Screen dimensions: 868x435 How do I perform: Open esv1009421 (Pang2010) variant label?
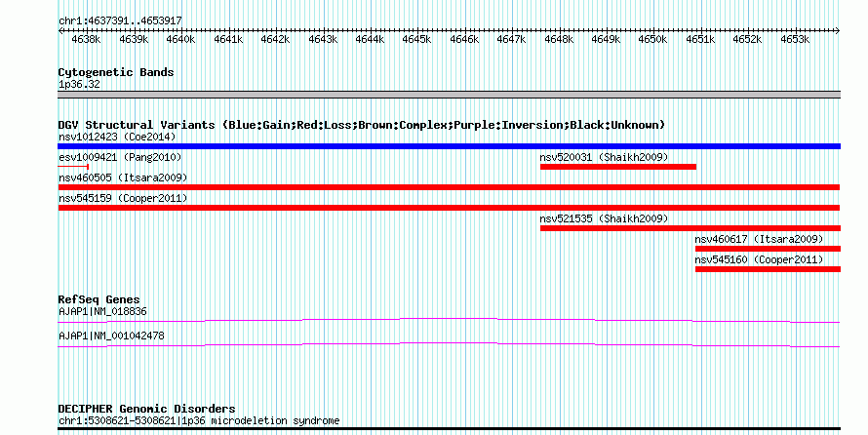pyautogui.click(x=120, y=157)
